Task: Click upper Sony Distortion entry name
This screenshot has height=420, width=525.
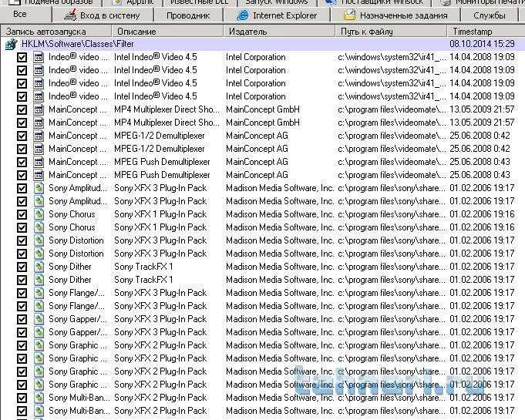Action: coord(76,240)
